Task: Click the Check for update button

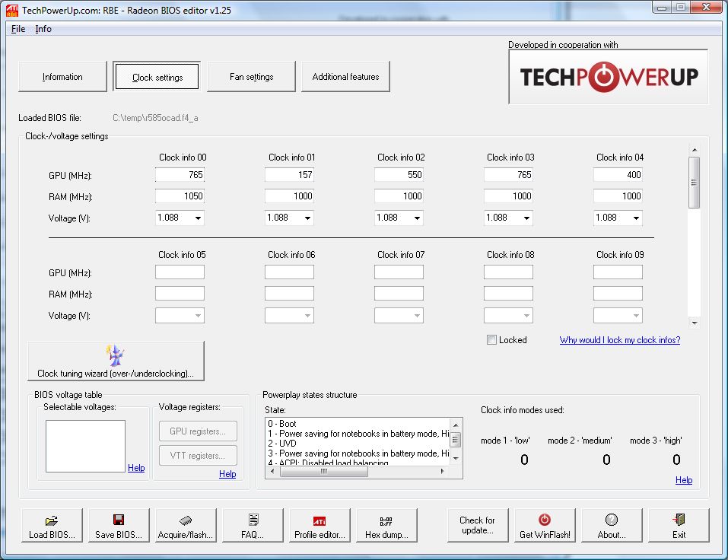Action: pyautogui.click(x=477, y=525)
